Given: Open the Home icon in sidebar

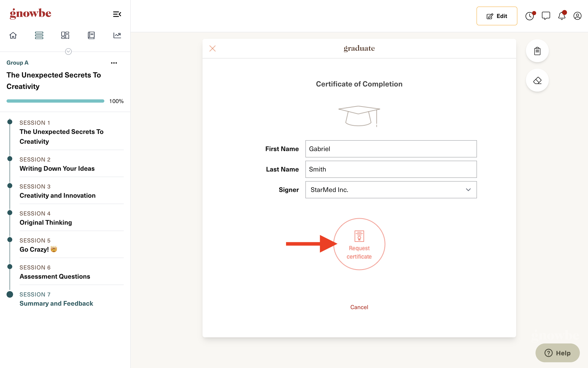Looking at the screenshot, I should pos(13,35).
